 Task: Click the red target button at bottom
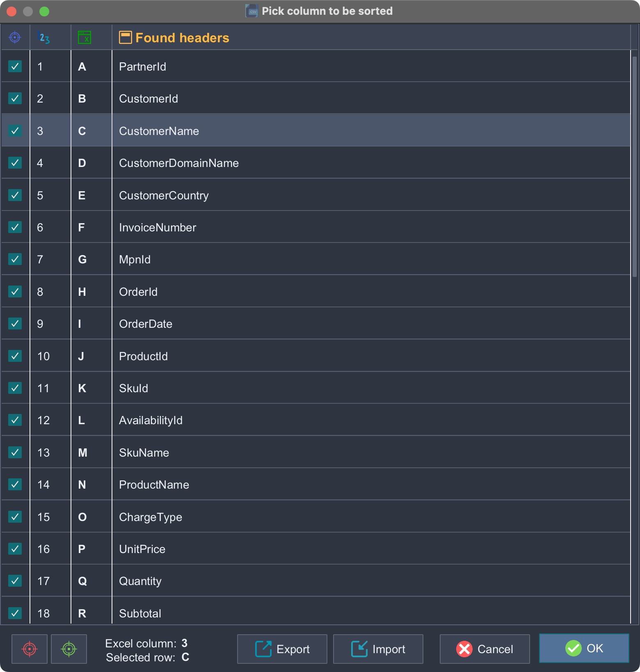30,649
